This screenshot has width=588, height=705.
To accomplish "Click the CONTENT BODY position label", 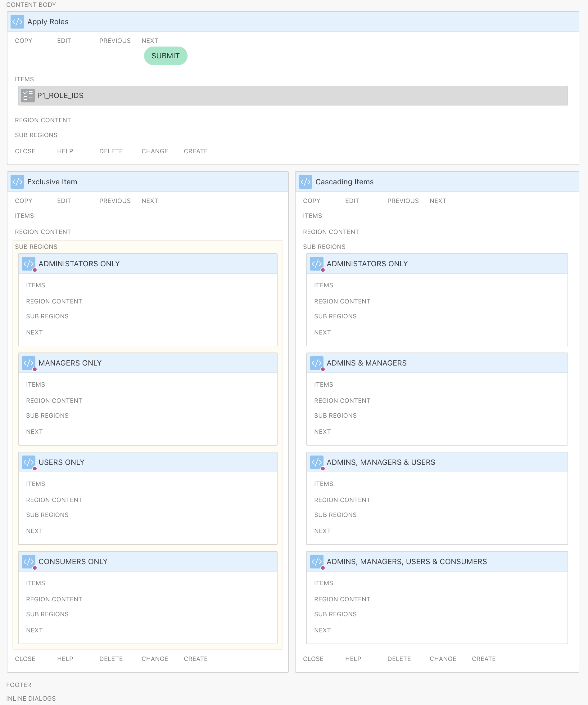I will 31,5.
